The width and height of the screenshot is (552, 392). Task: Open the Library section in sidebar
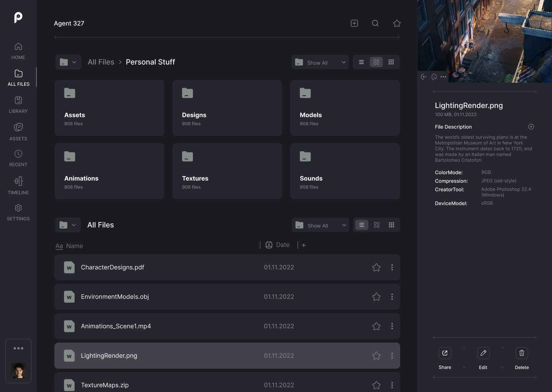[x=18, y=105]
